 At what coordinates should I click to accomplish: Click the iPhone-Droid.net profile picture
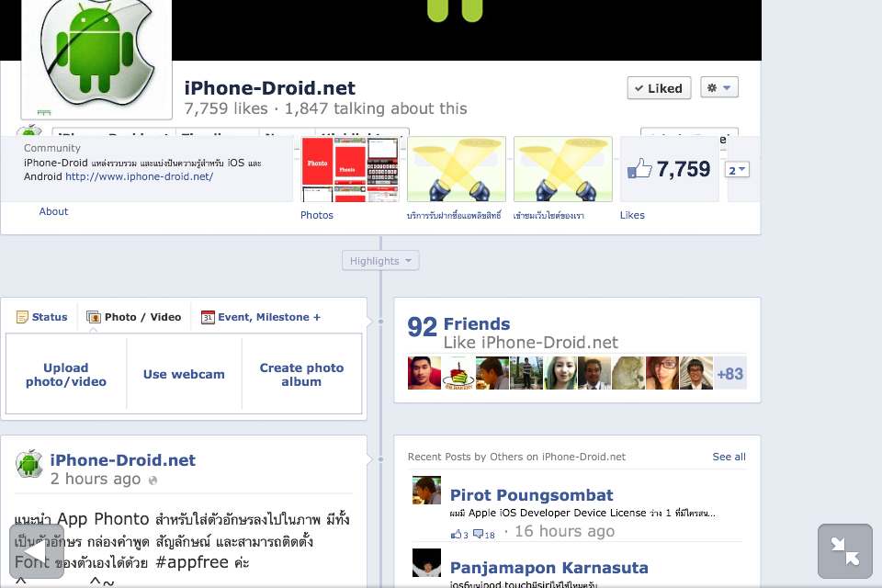coord(96,59)
